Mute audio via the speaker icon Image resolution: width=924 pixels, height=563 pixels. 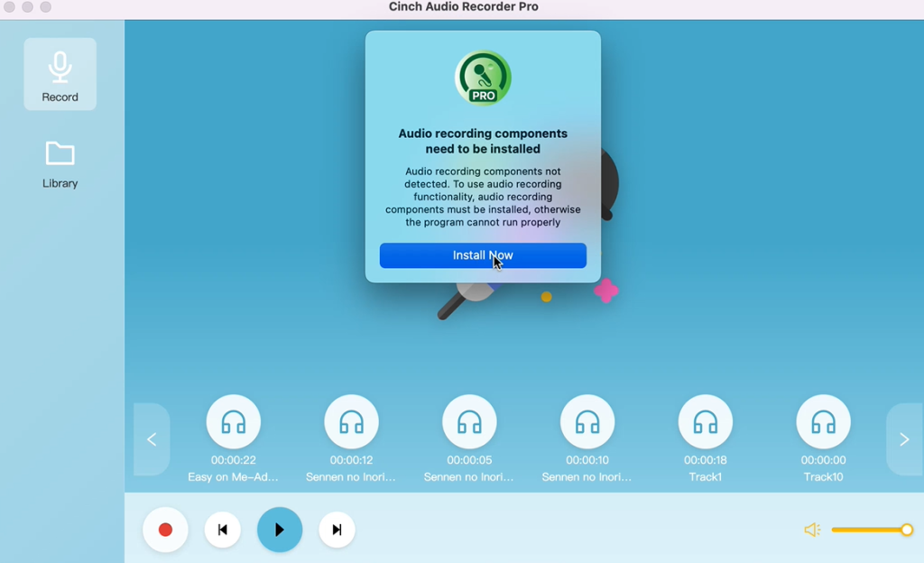(811, 530)
